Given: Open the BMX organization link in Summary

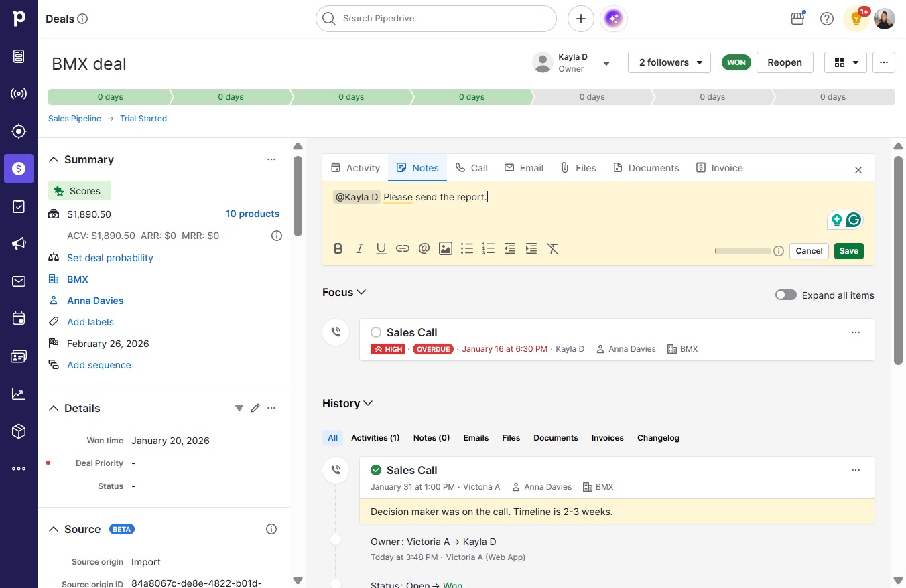Looking at the screenshot, I should coord(78,279).
